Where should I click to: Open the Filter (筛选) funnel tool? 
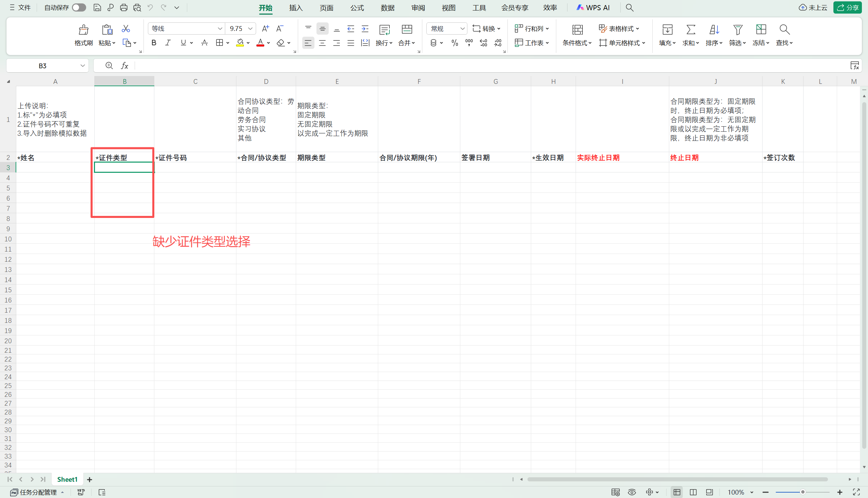tap(737, 30)
